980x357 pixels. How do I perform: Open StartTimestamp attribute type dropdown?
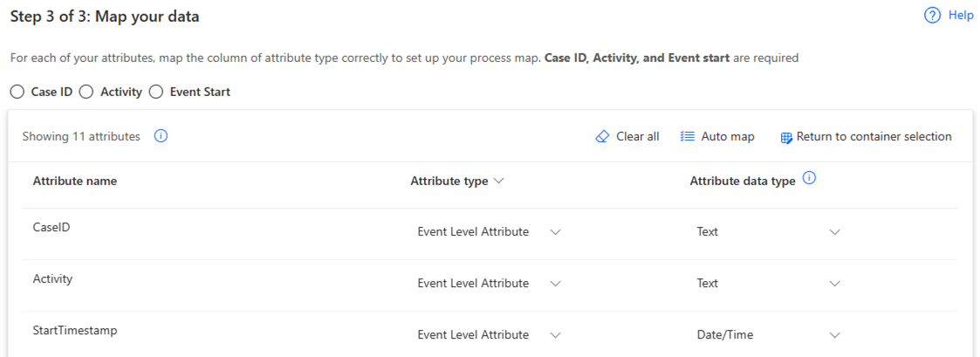tap(555, 335)
